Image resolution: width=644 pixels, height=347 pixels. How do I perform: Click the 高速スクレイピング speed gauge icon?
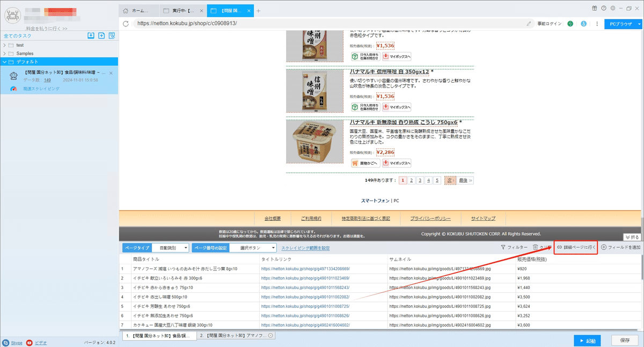tap(14, 88)
